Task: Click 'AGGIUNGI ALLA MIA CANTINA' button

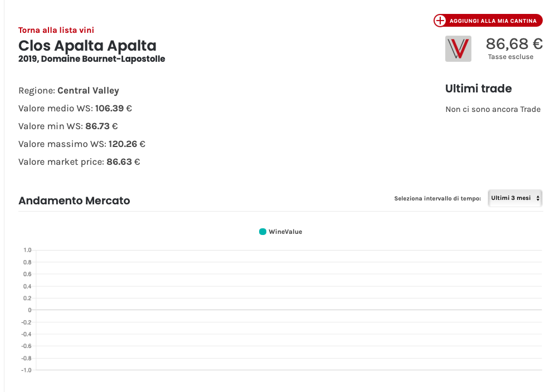Action: (x=488, y=21)
